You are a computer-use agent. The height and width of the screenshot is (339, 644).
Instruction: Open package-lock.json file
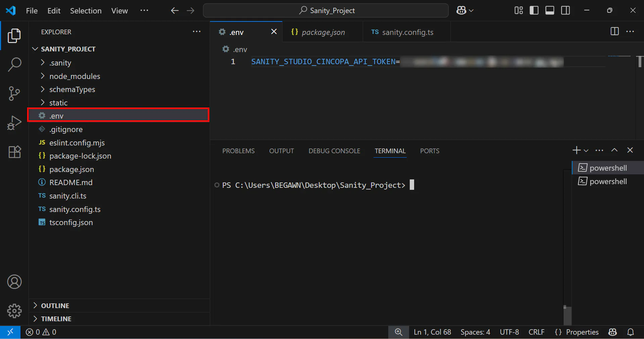click(x=119, y=156)
